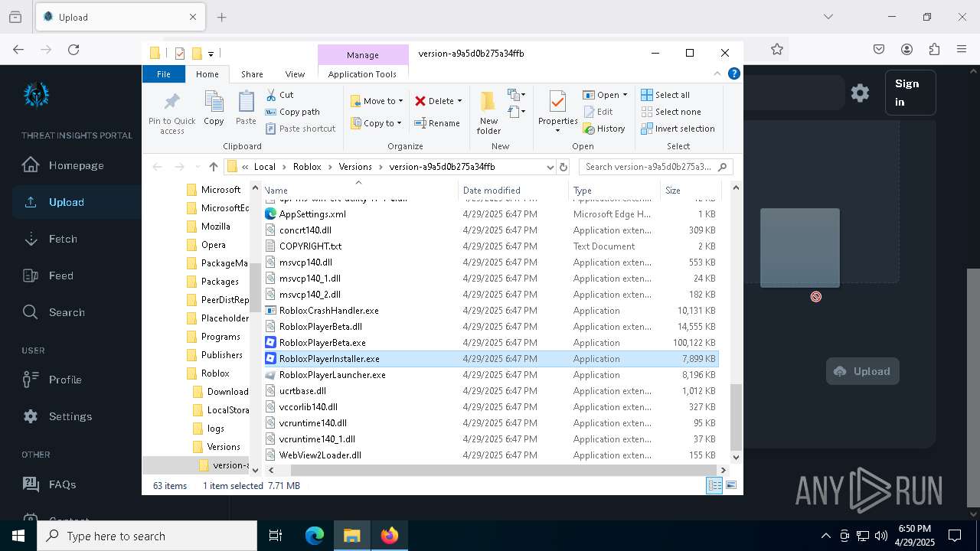Open Move to dropdown
980x551 pixels.
[377, 101]
